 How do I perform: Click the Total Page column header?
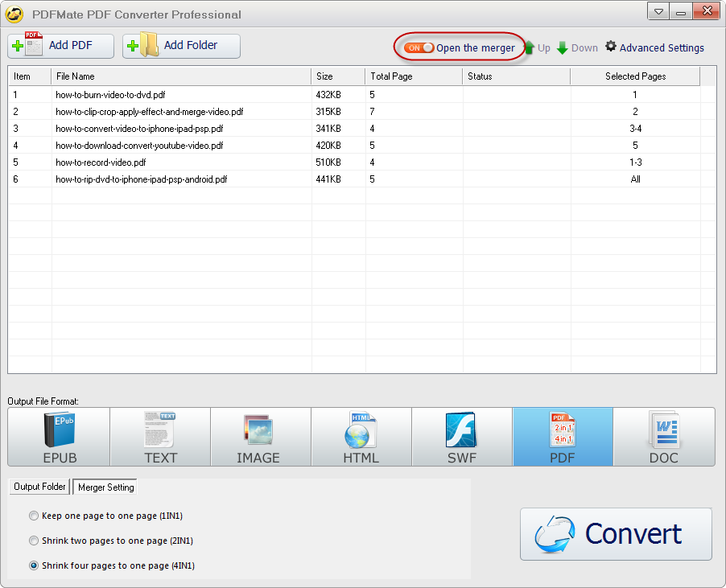414,76
